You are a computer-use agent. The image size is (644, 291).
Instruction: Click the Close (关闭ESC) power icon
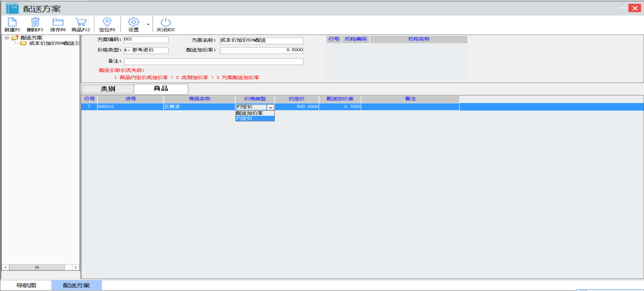coord(165,22)
